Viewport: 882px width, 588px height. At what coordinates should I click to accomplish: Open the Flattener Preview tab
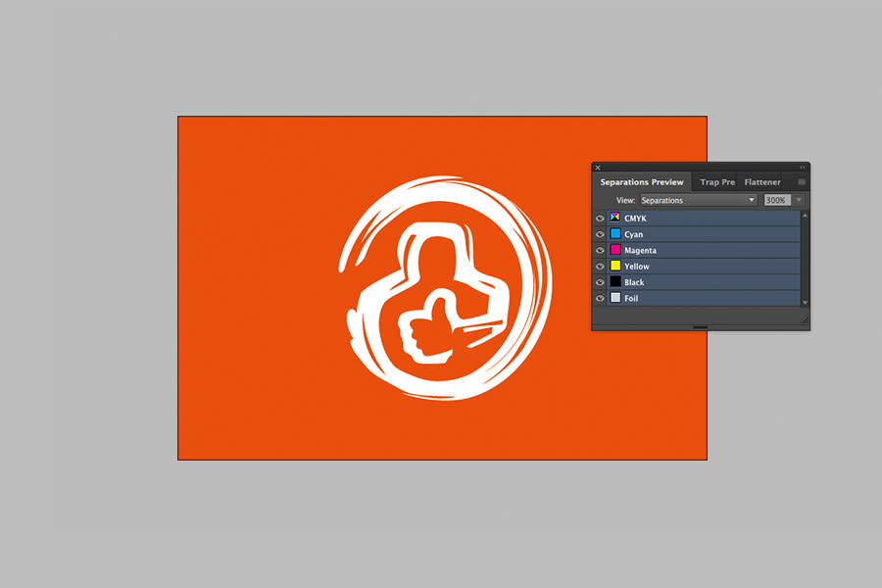[762, 181]
